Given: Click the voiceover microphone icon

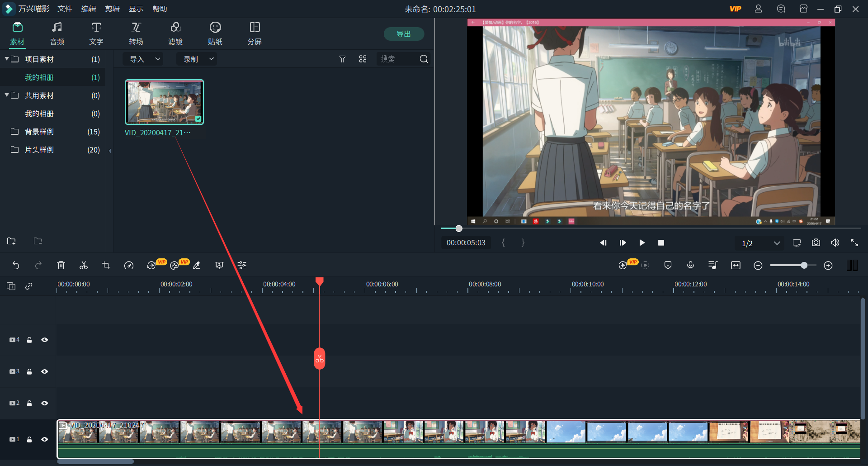Looking at the screenshot, I should (x=690, y=266).
